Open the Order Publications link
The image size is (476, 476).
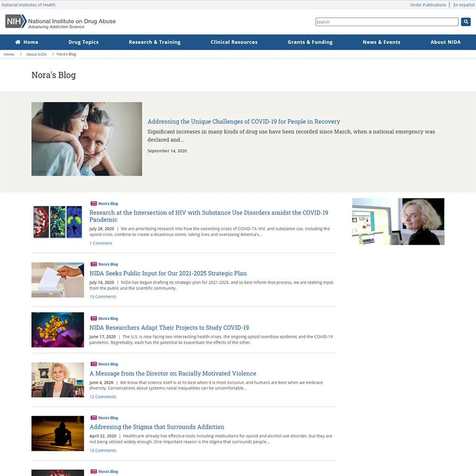pos(428,5)
